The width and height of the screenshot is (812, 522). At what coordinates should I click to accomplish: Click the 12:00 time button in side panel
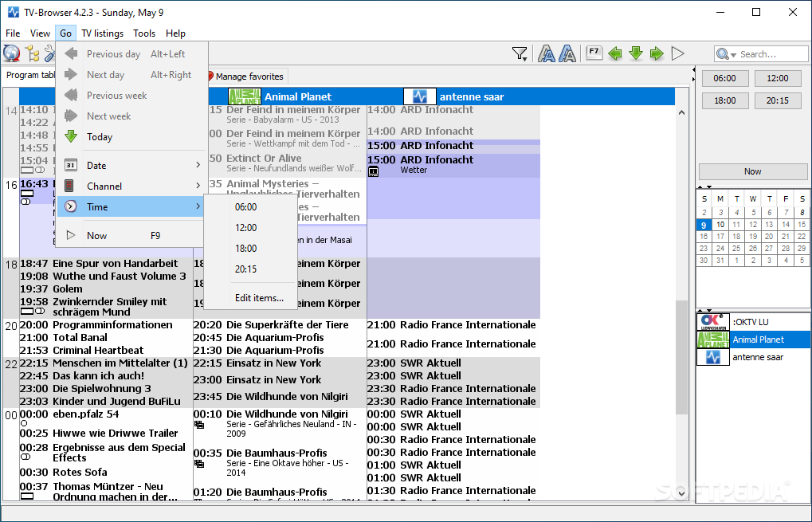pyautogui.click(x=777, y=78)
